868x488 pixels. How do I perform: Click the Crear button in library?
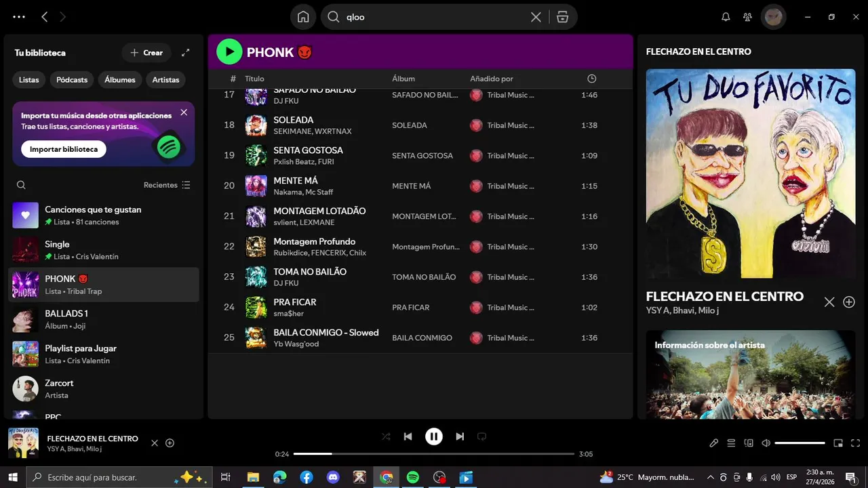click(146, 53)
